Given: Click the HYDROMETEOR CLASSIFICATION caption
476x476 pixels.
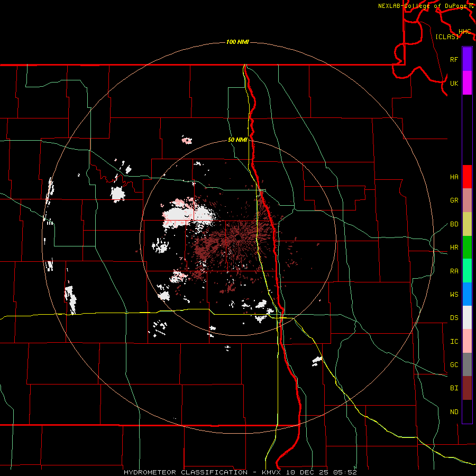Looking at the screenshot, I should tap(186, 472).
